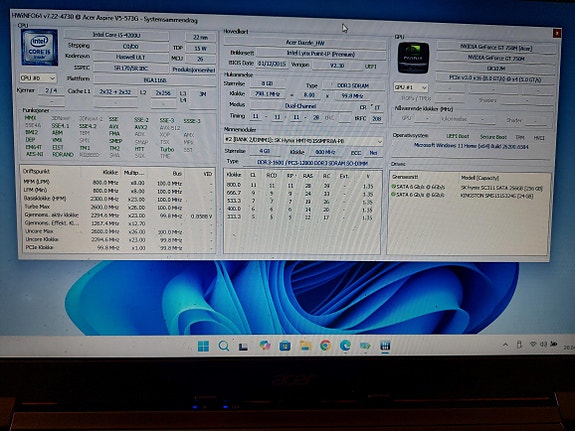
Task: Click the 8 GB memory size field
Action: pyautogui.click(x=267, y=84)
